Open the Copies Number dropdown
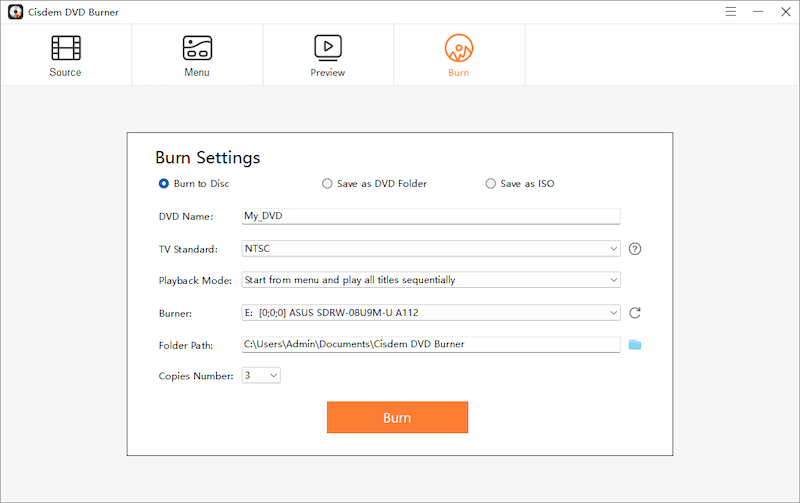The image size is (800, 503). (x=261, y=376)
